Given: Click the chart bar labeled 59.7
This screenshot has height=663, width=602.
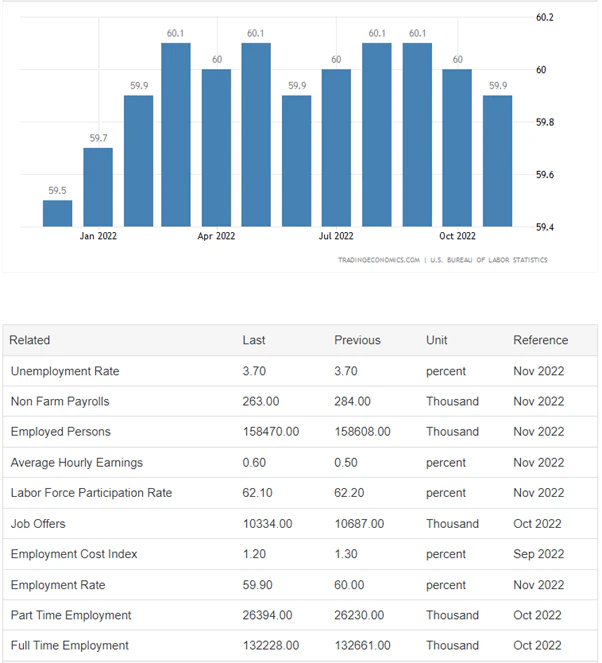Looking at the screenshot, I should (98, 187).
